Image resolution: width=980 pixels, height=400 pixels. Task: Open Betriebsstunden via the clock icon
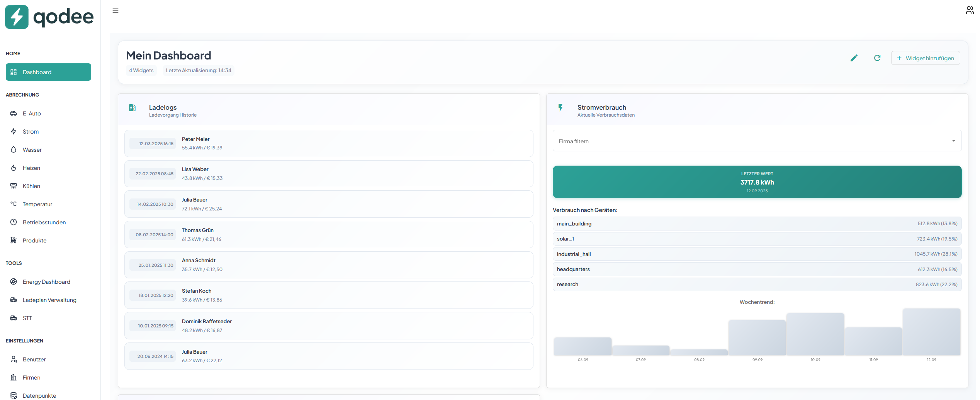pos(14,222)
